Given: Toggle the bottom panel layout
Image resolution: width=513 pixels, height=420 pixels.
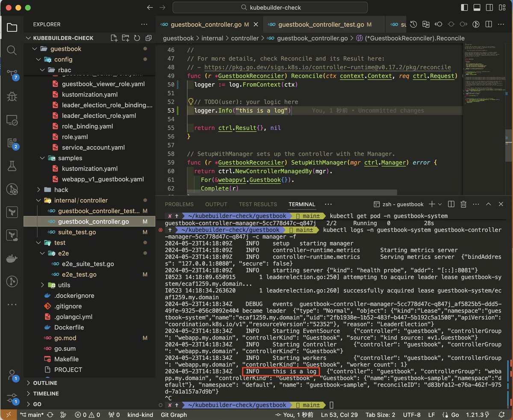Looking at the screenshot, I should pyautogui.click(x=477, y=8).
